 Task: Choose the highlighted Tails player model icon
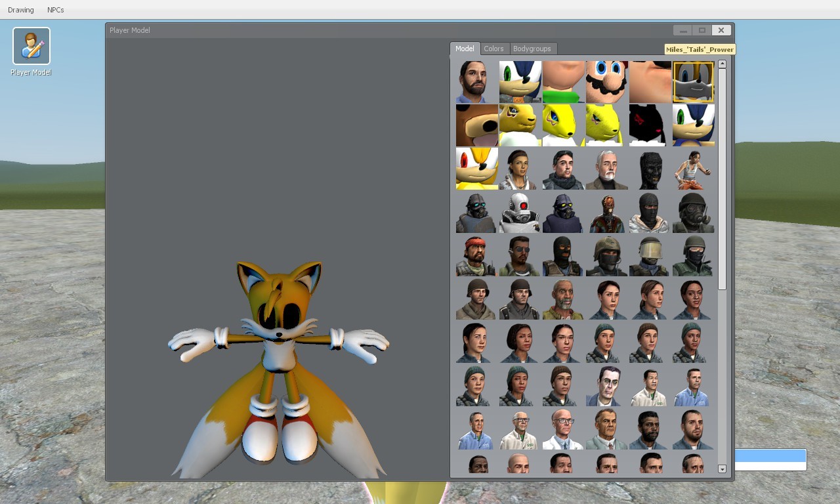[x=693, y=82]
